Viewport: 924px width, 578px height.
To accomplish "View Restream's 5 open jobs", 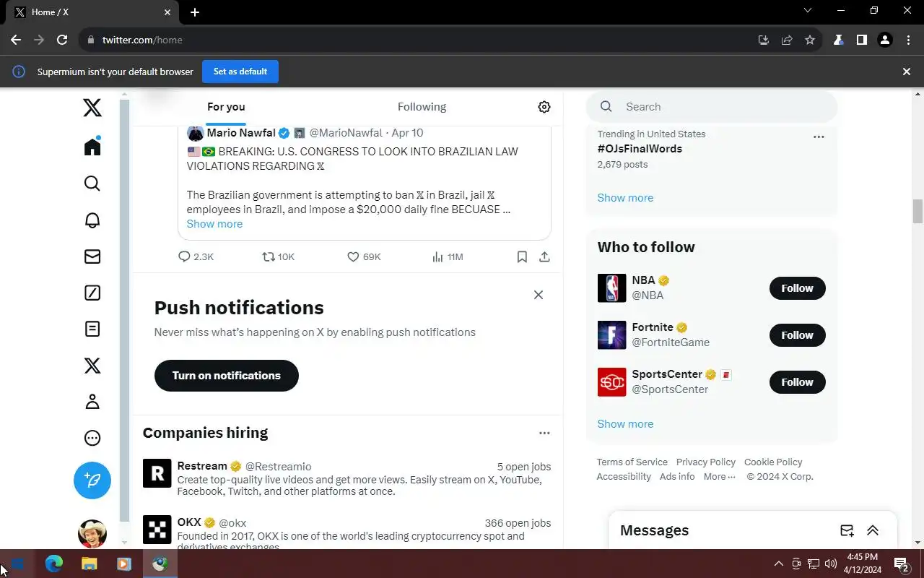I will (x=524, y=467).
